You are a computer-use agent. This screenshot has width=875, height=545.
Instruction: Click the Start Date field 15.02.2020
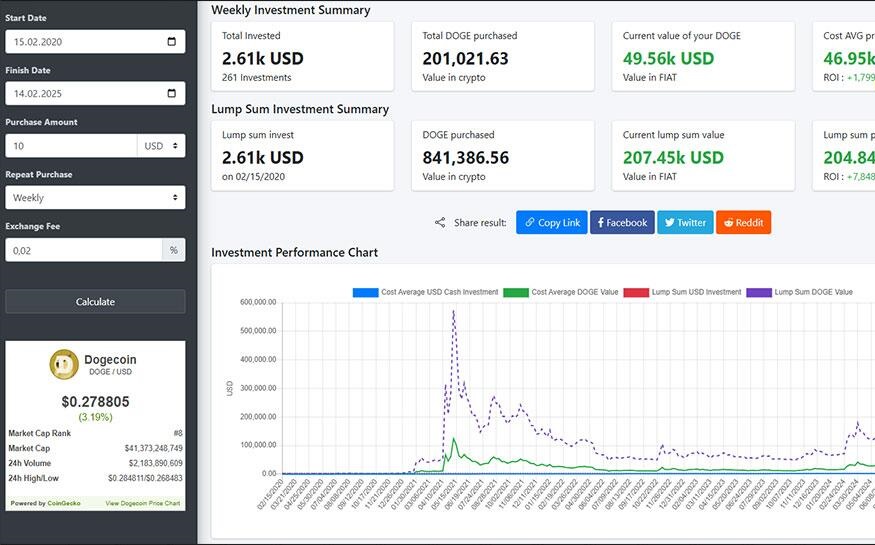(x=95, y=41)
